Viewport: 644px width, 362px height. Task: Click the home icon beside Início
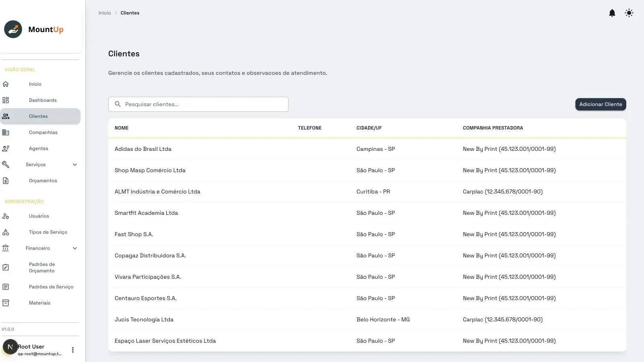click(x=6, y=84)
